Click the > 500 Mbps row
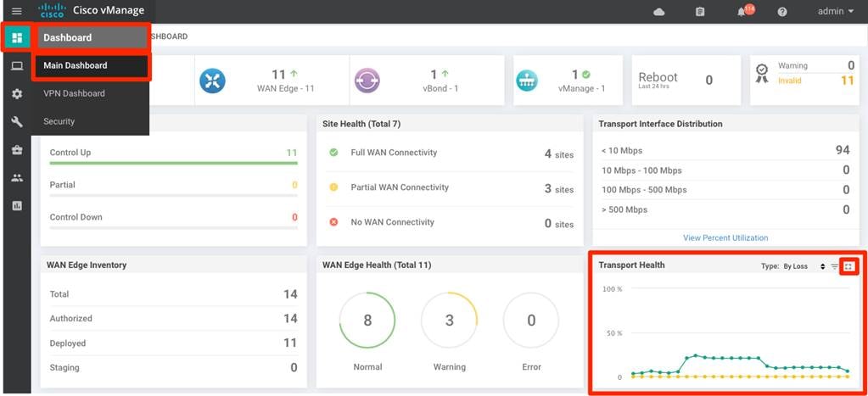 pos(725,209)
